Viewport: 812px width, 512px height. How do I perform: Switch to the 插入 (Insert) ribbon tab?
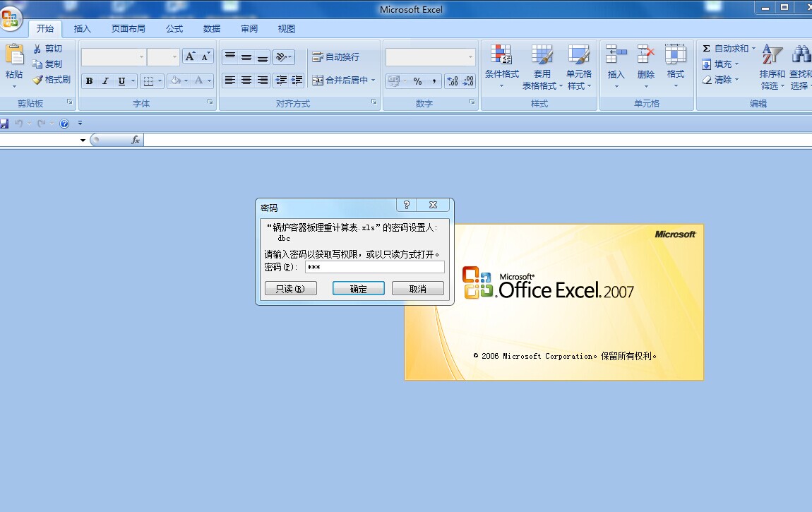tap(83, 29)
